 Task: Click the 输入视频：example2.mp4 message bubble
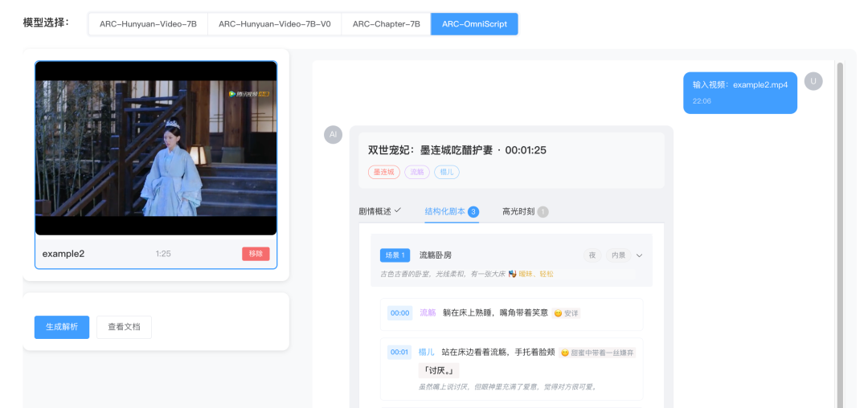pyautogui.click(x=740, y=93)
